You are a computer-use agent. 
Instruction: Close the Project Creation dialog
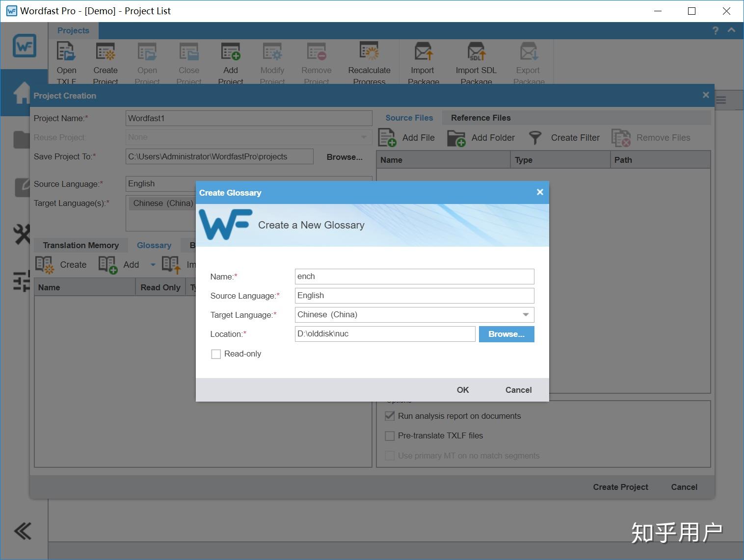coord(706,95)
